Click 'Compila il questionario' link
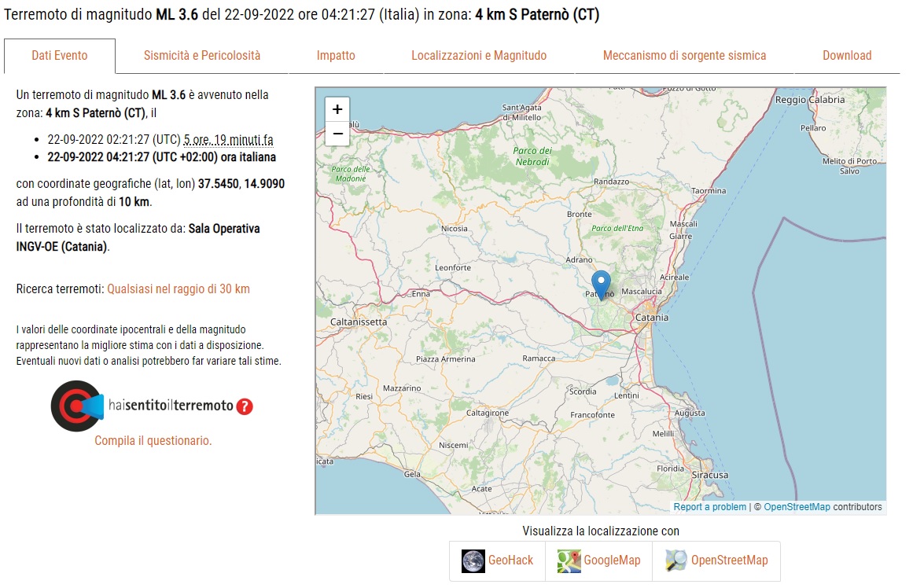This screenshot has height=588, width=924. (x=153, y=441)
